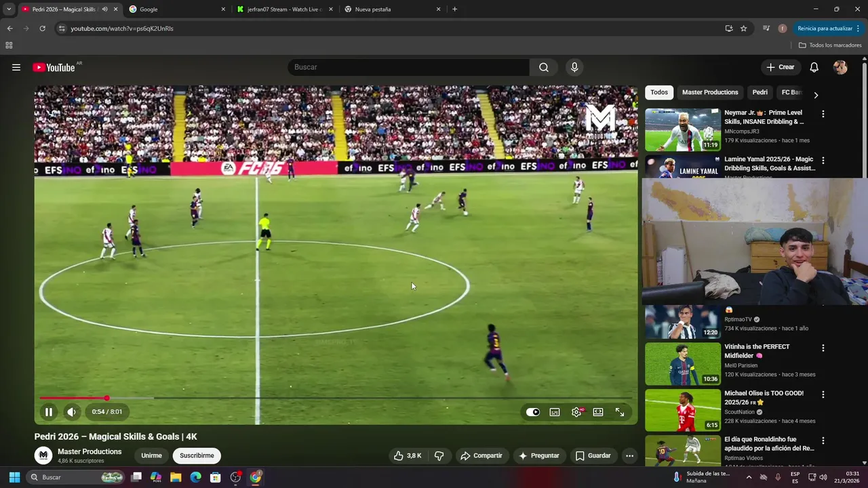Open tab search dropdown arrow

(x=9, y=9)
